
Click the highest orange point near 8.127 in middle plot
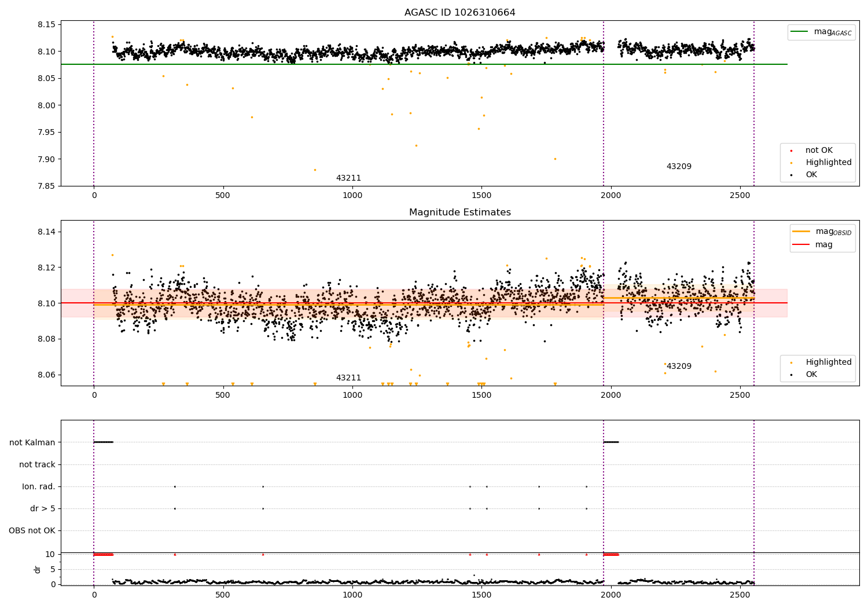[x=112, y=255]
